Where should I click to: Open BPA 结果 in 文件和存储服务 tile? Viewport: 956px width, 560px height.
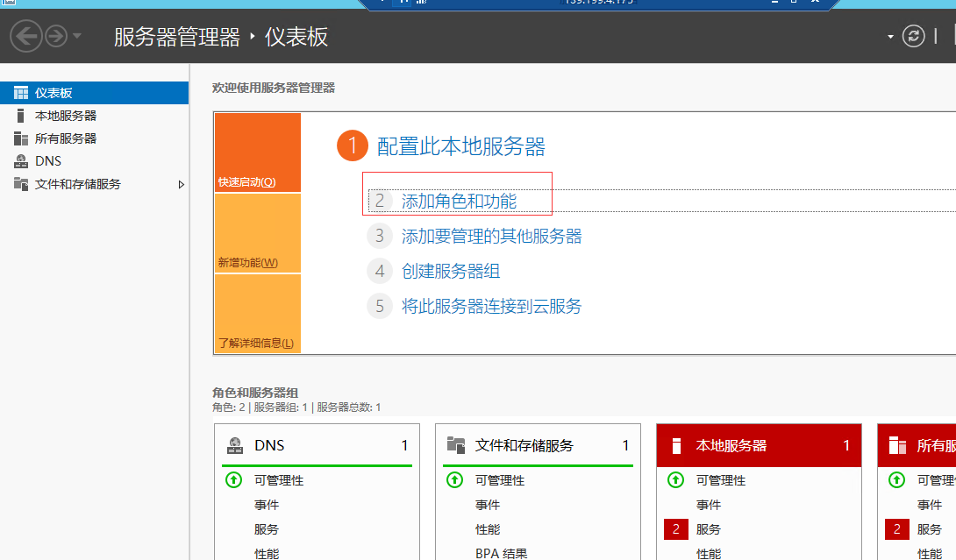501,553
